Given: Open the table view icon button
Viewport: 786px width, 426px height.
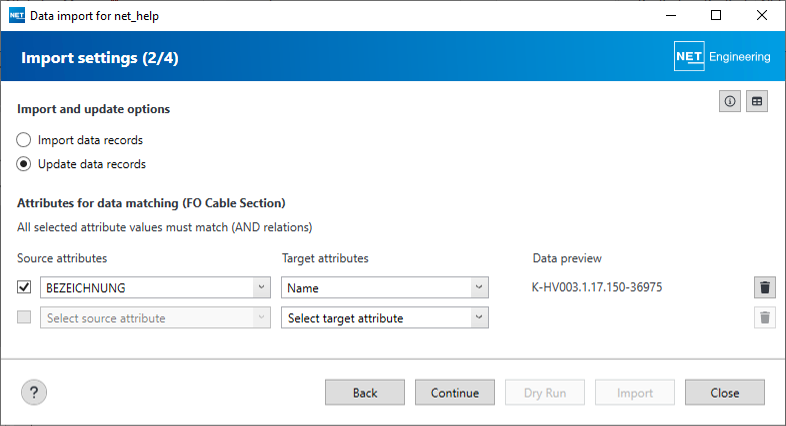Looking at the screenshot, I should [757, 101].
